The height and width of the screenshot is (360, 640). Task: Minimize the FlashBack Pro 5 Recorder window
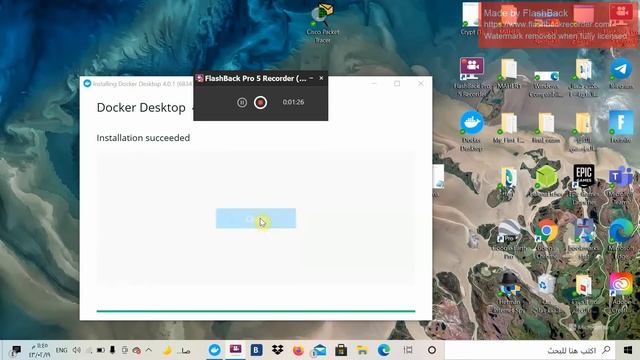(x=311, y=78)
